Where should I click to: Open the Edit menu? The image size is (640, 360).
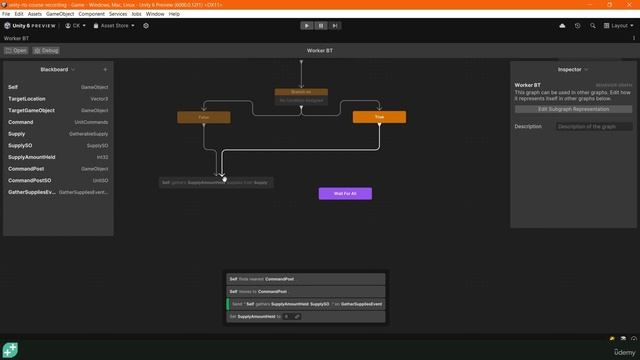coord(19,14)
